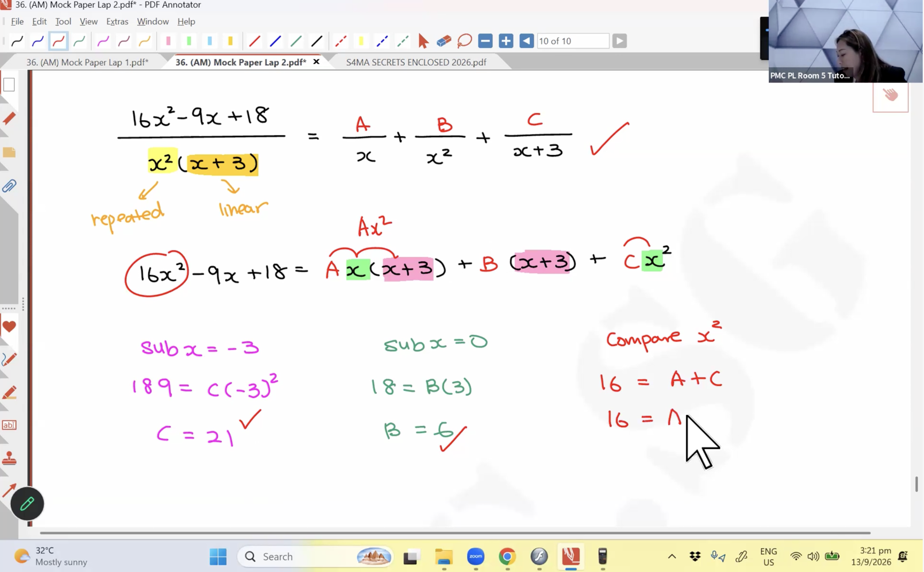Screen dimensions: 924x572
Task: Click the page number field
Action: (573, 41)
